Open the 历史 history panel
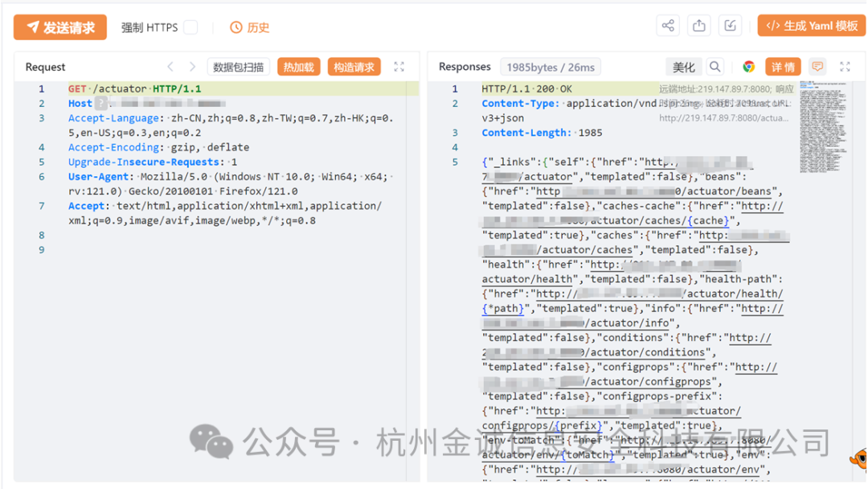 click(250, 27)
